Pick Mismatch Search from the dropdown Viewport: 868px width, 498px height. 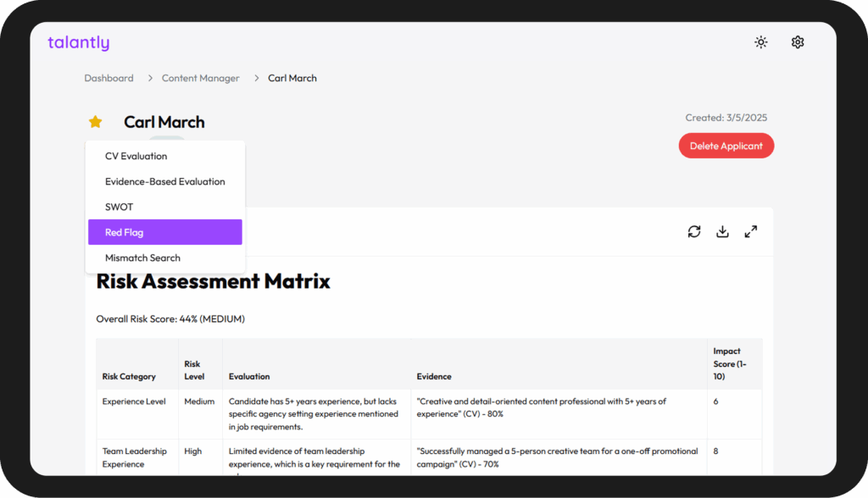click(x=165, y=257)
